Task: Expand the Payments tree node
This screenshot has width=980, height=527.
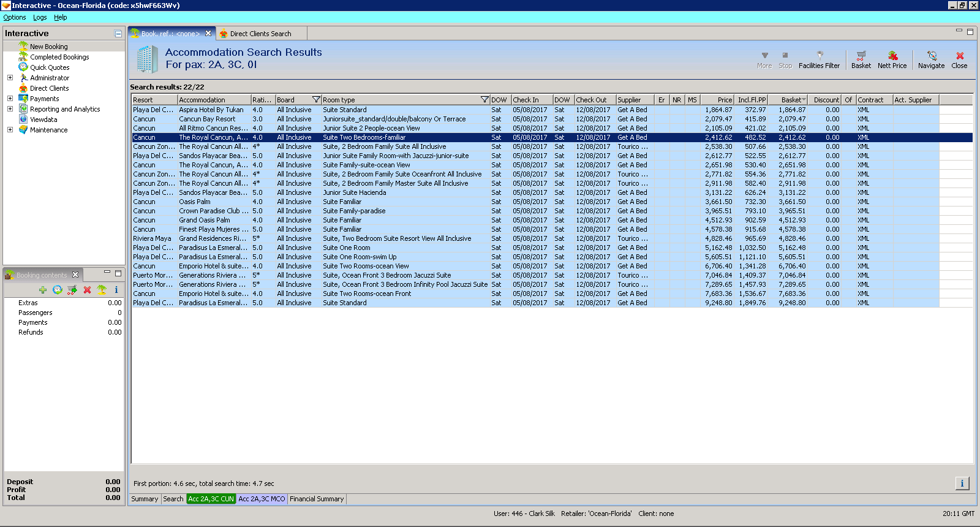Action: [10, 99]
